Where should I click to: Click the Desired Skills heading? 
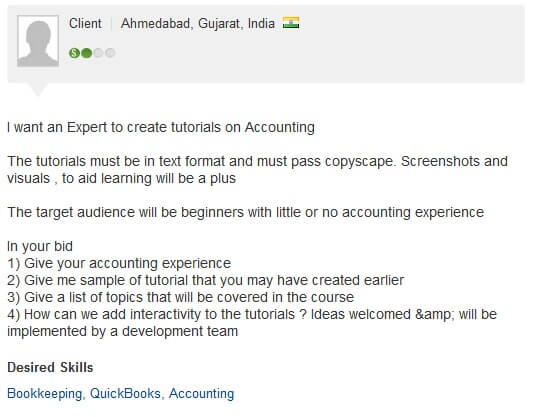(50, 367)
